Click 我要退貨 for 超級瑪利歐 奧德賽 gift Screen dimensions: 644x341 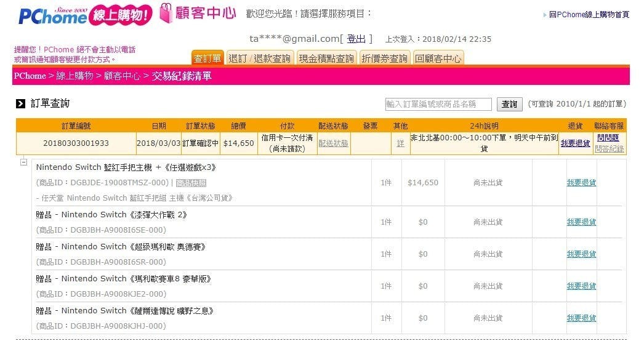(x=581, y=254)
